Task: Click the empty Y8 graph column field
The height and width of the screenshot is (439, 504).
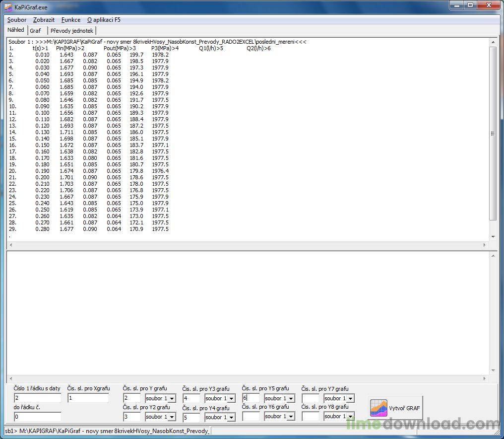Action: [x=311, y=416]
